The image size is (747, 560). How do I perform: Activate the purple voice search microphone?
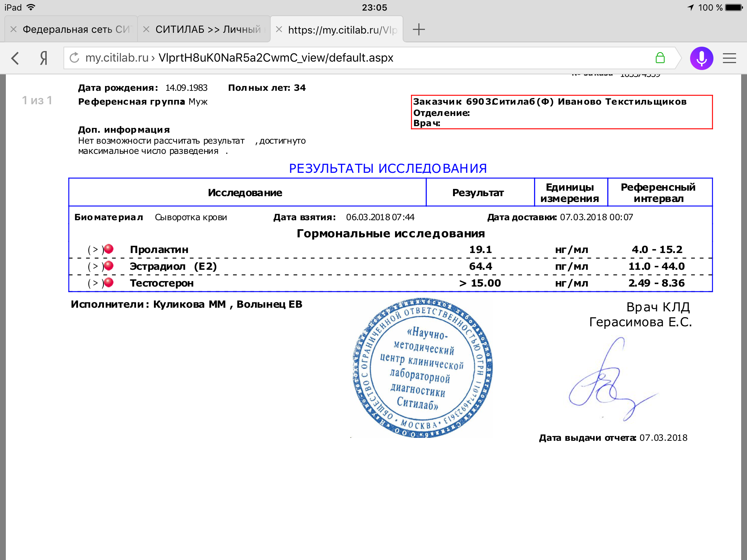click(x=701, y=58)
